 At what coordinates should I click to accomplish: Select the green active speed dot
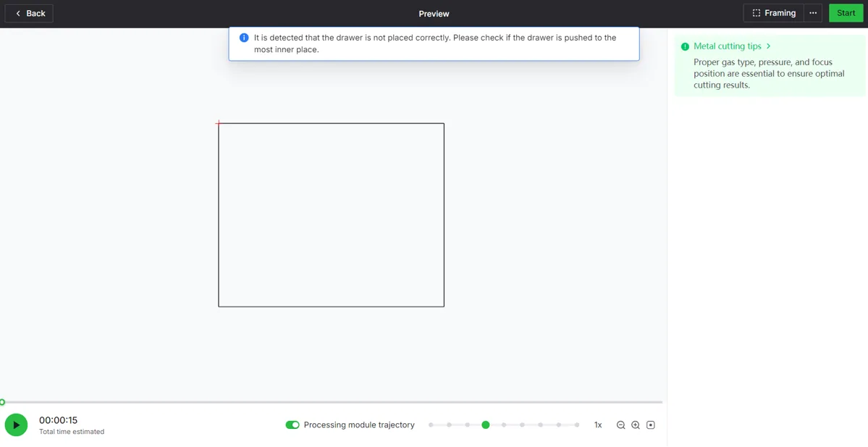486,425
